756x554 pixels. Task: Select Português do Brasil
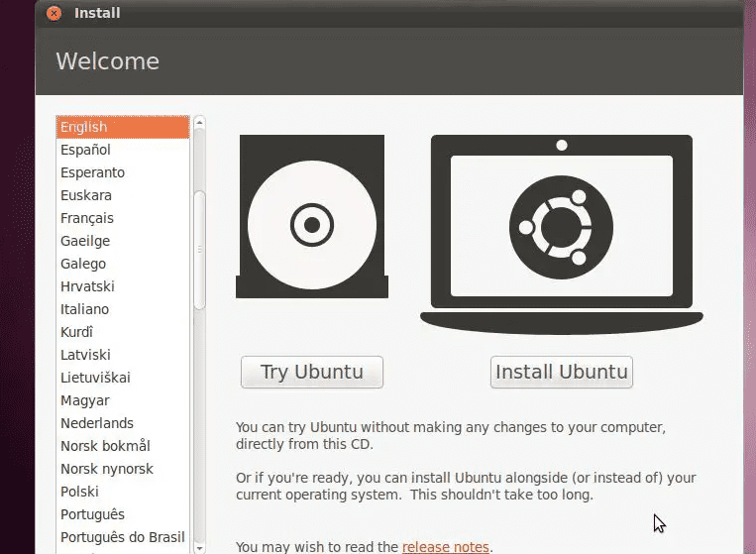point(123,537)
